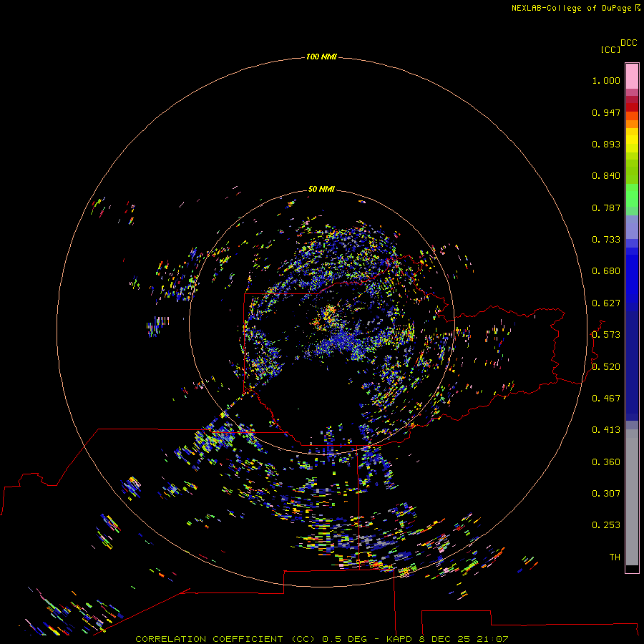Click the Correlation Coefficient caption at bottom

coord(321,639)
